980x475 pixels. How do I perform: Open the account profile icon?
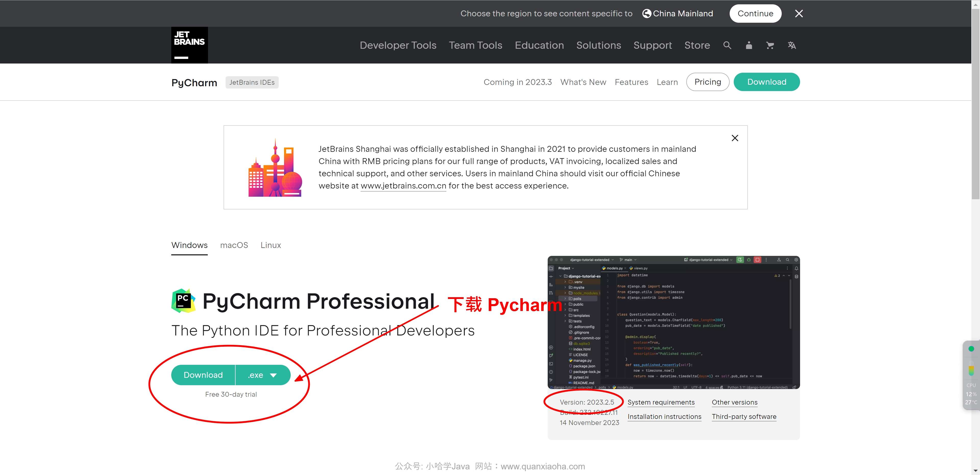point(749,45)
